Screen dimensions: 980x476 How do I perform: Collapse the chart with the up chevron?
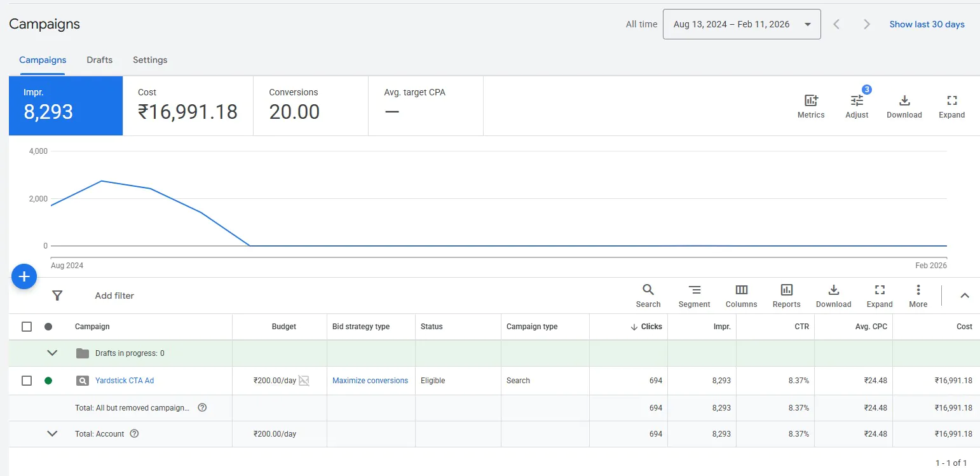pyautogui.click(x=965, y=296)
